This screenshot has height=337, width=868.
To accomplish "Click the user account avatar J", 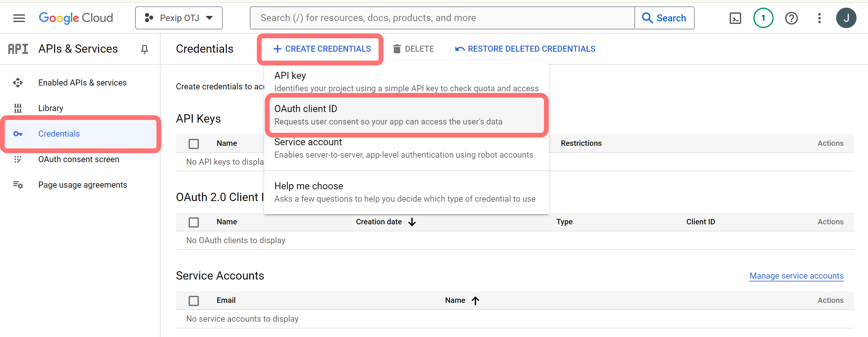I will pos(846,18).
